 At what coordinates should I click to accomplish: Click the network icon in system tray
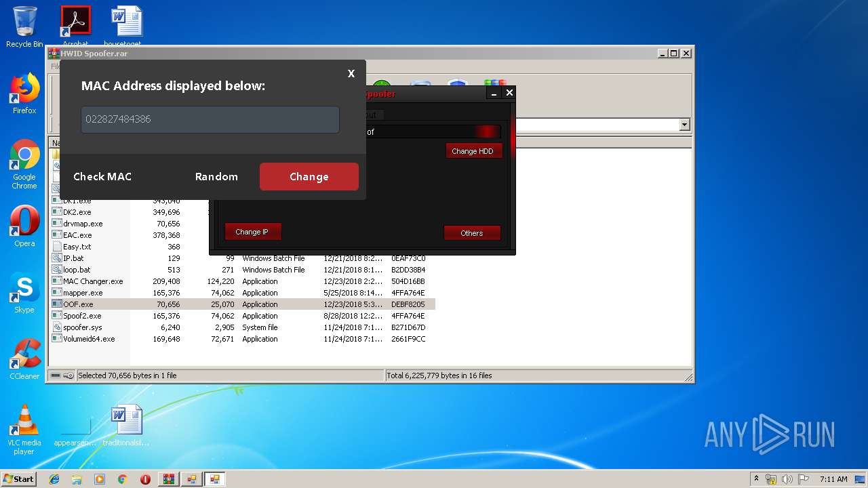(x=771, y=479)
